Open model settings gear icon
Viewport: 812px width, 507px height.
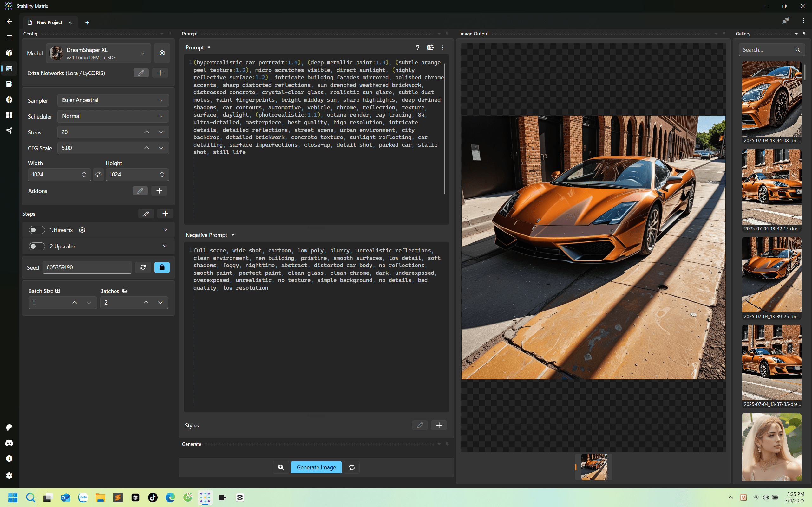coord(162,53)
